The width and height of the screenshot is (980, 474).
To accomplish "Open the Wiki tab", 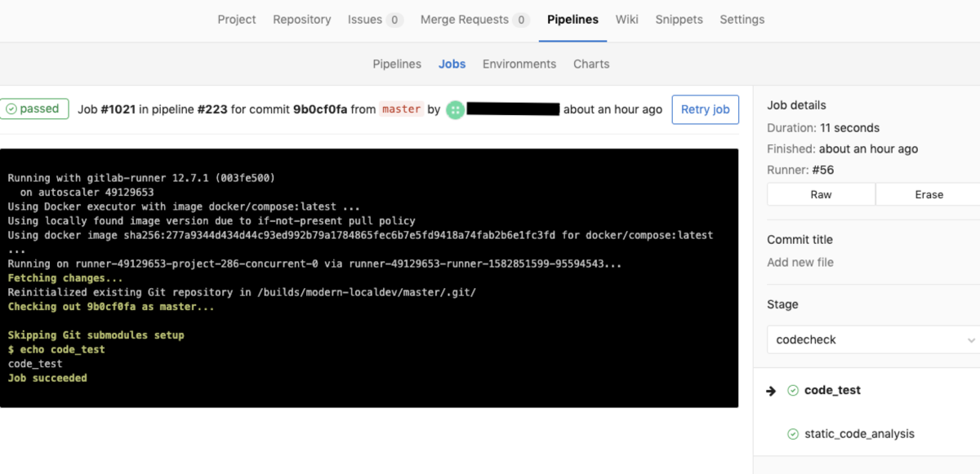I will click(627, 20).
